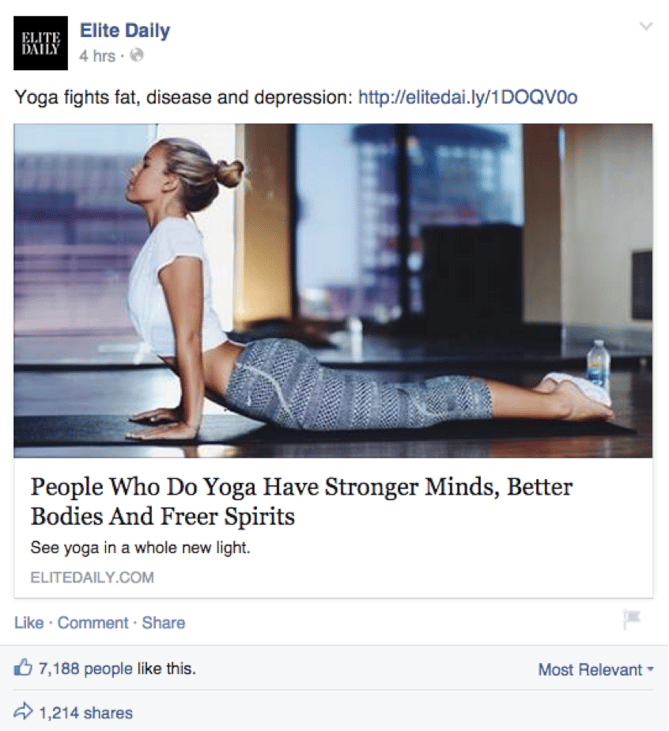This screenshot has width=669, height=731.
Task: View 7,188 people who like this
Action: (117, 669)
